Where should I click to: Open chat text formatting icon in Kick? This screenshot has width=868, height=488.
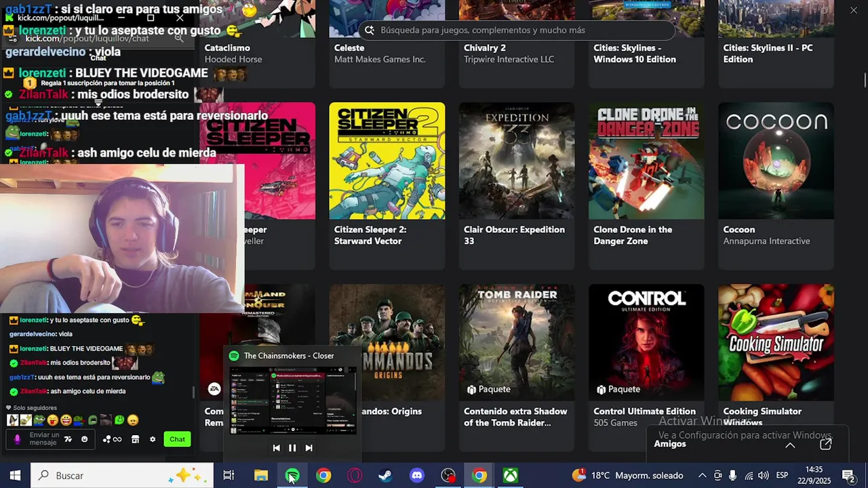click(x=68, y=439)
